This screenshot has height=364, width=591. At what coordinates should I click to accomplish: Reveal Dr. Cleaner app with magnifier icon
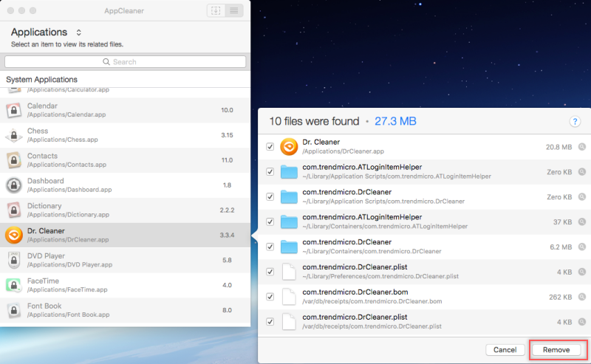[x=582, y=147]
